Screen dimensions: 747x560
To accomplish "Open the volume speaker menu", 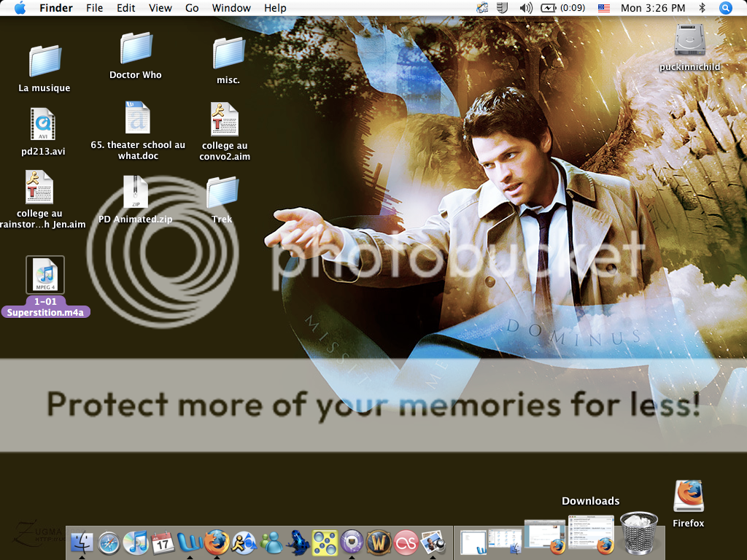I will pyautogui.click(x=526, y=8).
